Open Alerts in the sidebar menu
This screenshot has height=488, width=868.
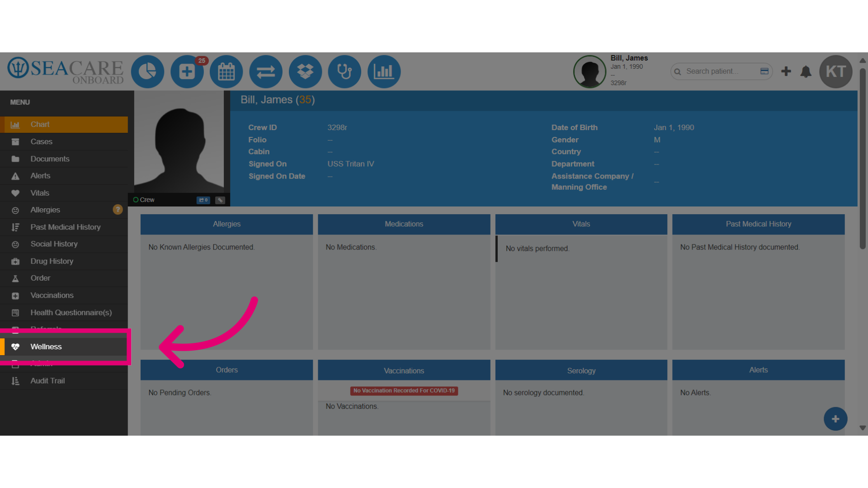tap(64, 176)
